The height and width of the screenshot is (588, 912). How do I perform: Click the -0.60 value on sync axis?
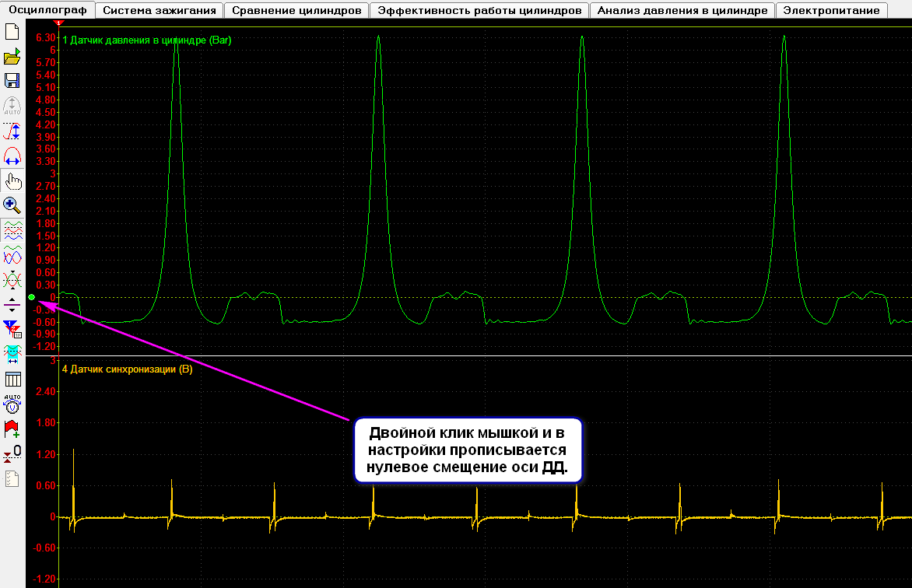[x=44, y=548]
